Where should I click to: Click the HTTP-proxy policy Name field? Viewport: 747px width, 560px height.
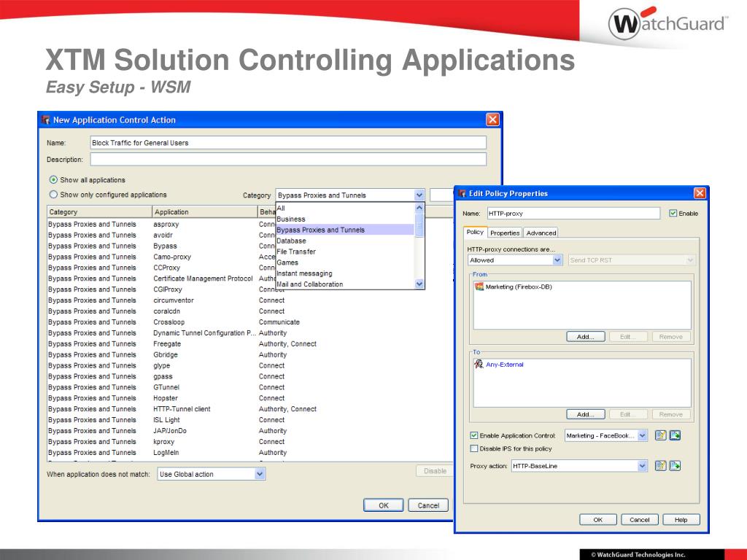(573, 214)
